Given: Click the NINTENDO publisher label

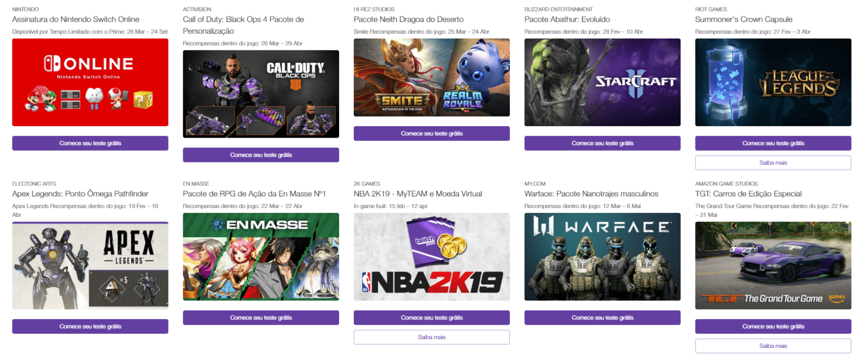Looking at the screenshot, I should 25,9.
